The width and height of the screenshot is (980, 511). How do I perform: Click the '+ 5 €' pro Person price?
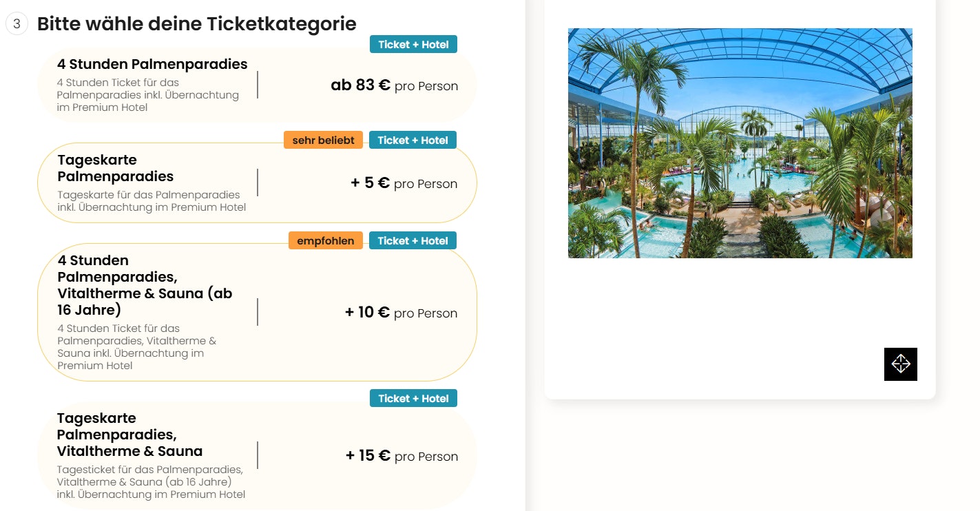pos(404,183)
